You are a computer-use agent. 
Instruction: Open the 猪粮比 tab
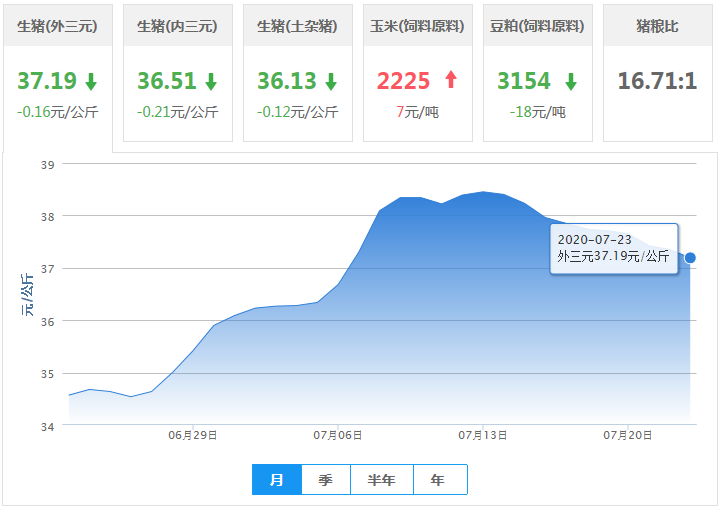pos(657,26)
